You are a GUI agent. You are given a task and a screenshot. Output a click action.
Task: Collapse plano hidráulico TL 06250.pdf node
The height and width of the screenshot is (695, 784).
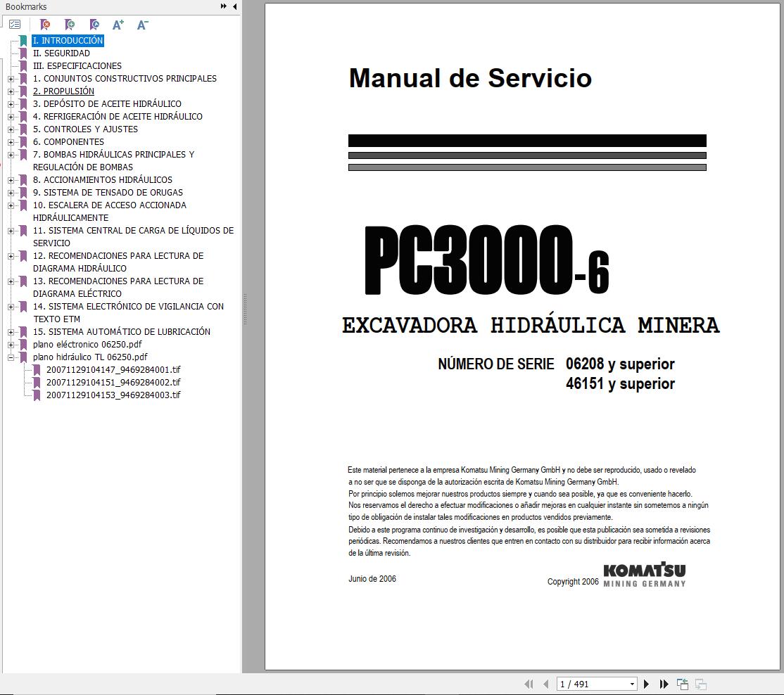(x=11, y=357)
